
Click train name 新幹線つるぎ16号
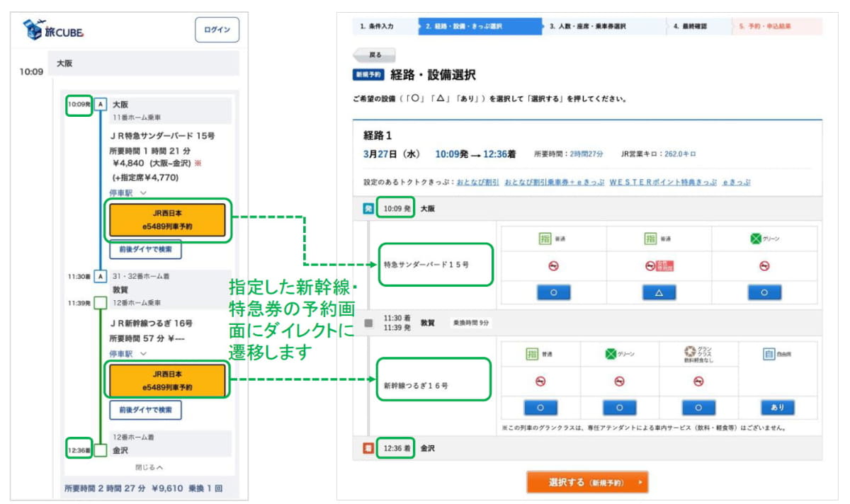click(x=416, y=386)
